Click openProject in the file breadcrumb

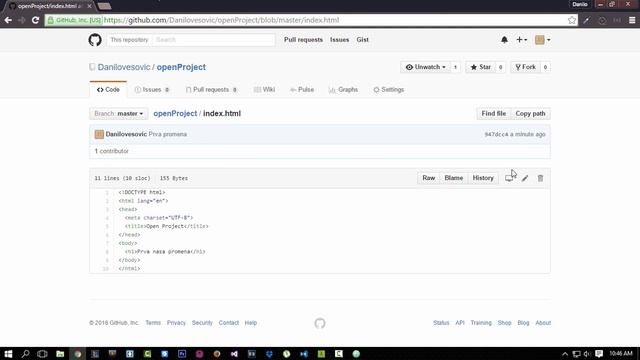(175, 113)
